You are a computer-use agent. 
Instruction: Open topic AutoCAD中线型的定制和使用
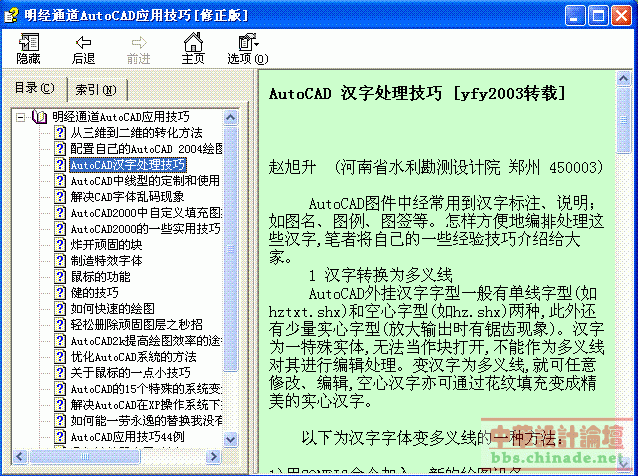pyautogui.click(x=145, y=181)
